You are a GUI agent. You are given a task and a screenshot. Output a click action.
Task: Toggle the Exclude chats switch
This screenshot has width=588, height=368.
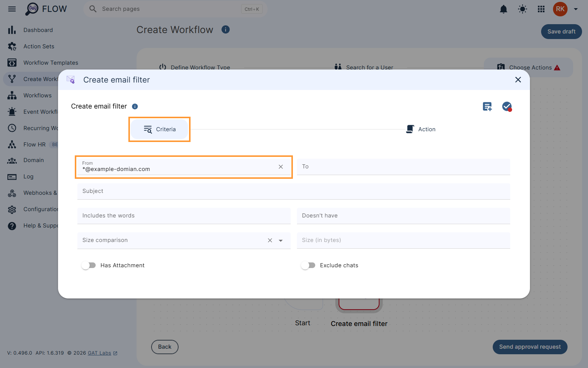coord(308,265)
